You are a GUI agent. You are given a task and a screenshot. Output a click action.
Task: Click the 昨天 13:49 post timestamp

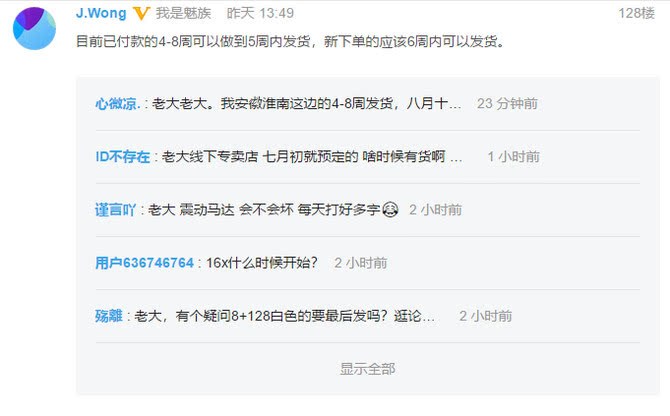point(260,13)
